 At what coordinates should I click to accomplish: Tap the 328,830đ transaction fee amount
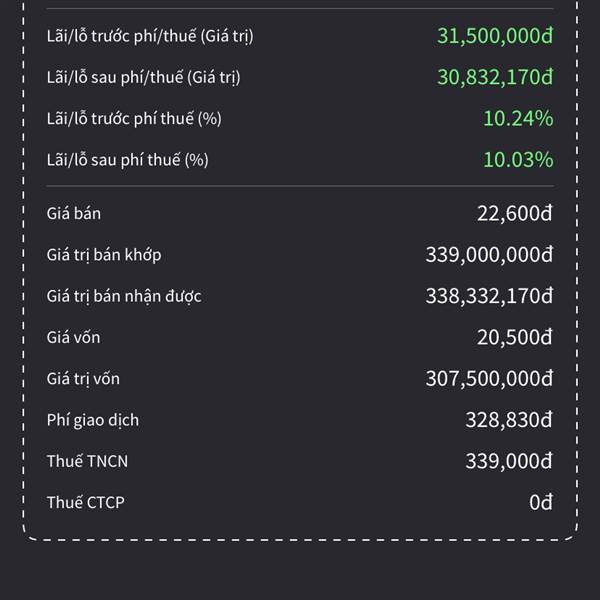509,420
